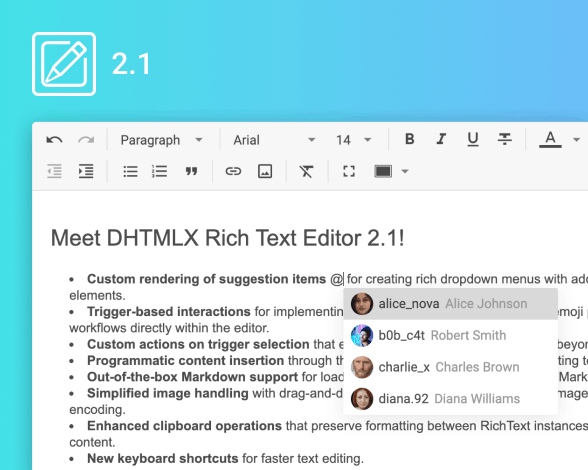This screenshot has height=470, width=588.
Task: Select charlie_x Charles Brown suggestion
Action: pos(450,367)
